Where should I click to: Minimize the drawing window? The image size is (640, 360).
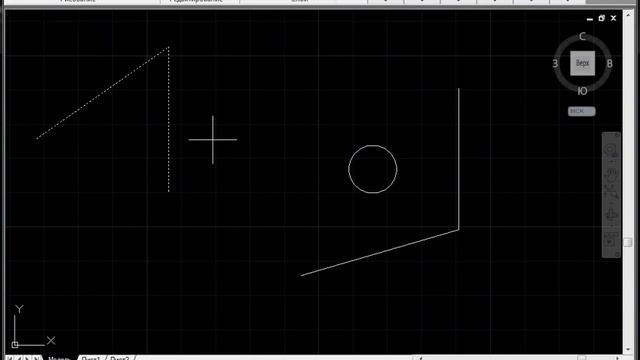pos(589,19)
